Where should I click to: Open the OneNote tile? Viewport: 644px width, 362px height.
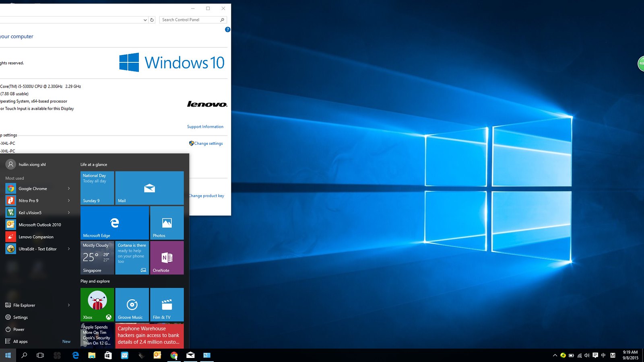(x=167, y=258)
